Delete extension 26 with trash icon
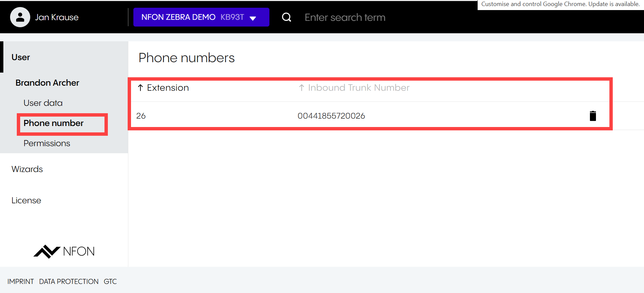 pos(593,116)
